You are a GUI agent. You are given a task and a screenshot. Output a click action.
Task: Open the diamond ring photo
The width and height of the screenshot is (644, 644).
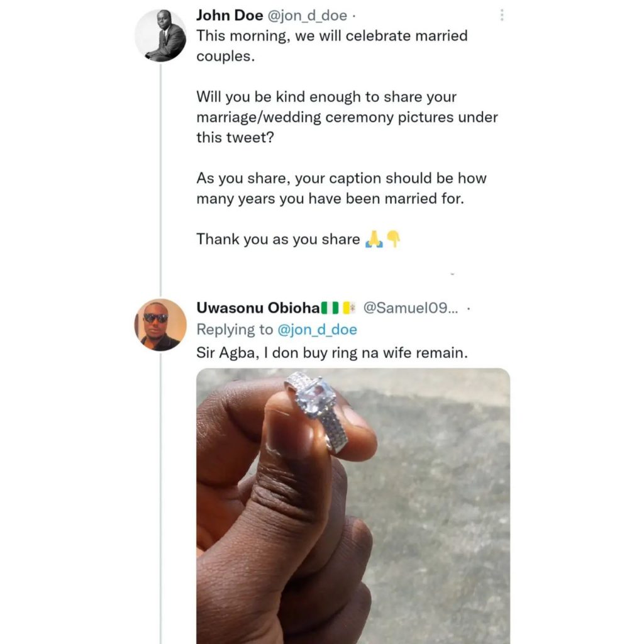pyautogui.click(x=353, y=503)
